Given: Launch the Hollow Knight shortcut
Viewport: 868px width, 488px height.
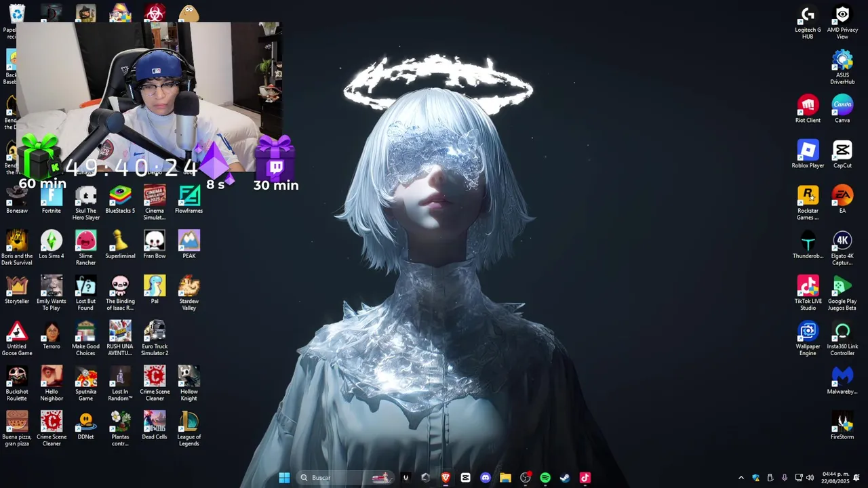Looking at the screenshot, I should (x=189, y=384).
